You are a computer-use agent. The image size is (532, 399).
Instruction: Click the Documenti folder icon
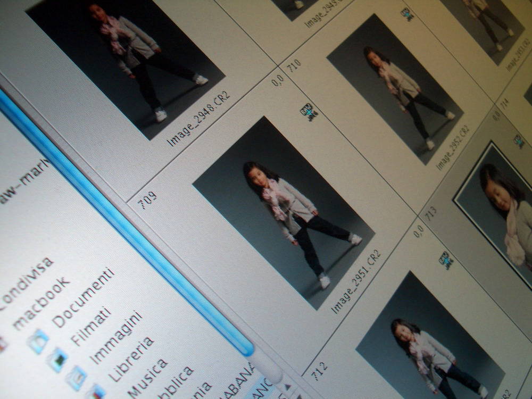tap(38, 341)
